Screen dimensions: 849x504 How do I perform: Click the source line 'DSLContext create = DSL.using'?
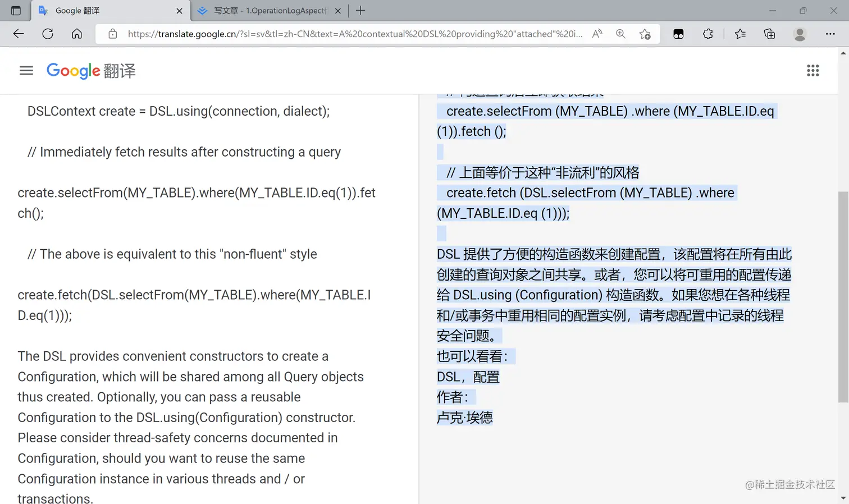179,111
